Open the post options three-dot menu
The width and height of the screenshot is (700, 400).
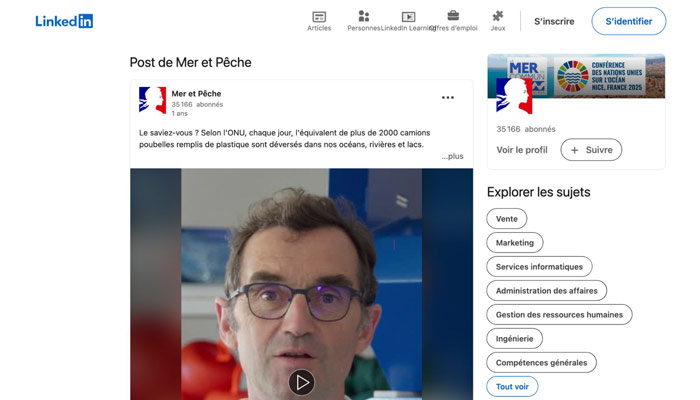(x=448, y=98)
